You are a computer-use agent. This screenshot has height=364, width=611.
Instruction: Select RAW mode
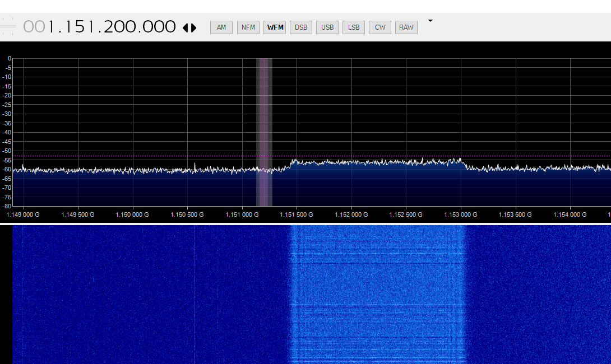click(406, 27)
